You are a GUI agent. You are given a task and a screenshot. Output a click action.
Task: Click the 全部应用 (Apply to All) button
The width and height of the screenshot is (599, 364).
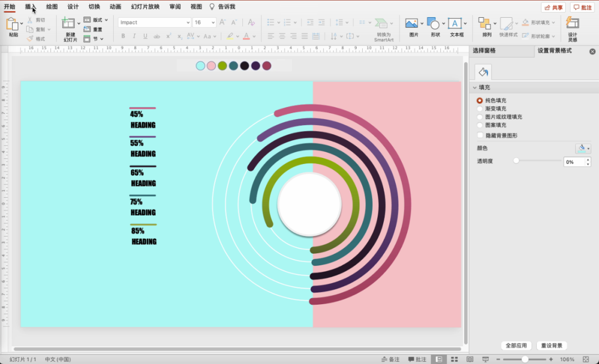tap(516, 346)
